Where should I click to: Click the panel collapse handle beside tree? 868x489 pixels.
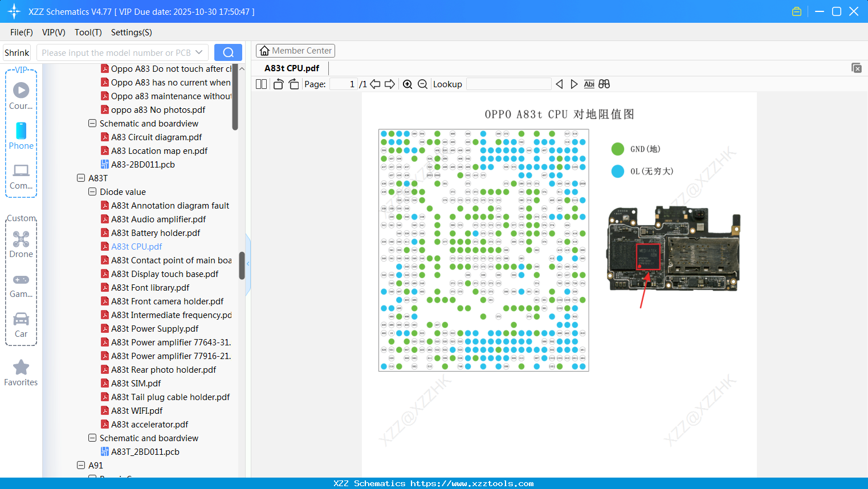coord(248,263)
